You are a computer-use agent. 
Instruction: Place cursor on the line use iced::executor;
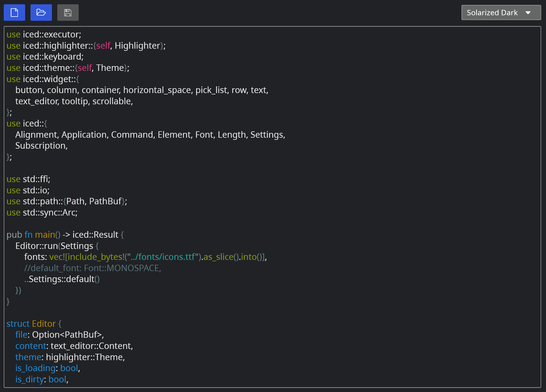coord(44,34)
